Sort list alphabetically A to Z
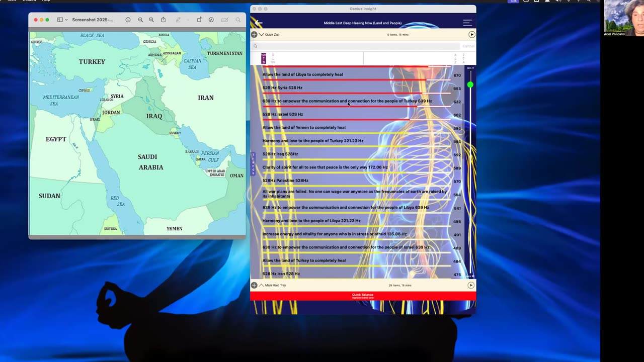The image size is (644, 362). (x=455, y=58)
